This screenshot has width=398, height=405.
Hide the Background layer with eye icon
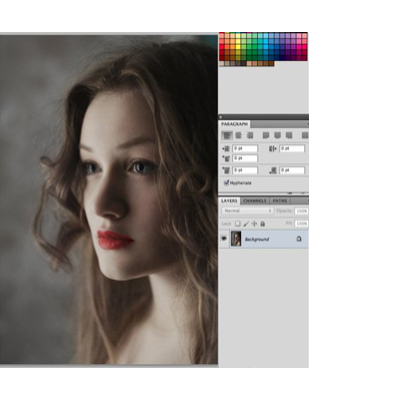click(224, 239)
